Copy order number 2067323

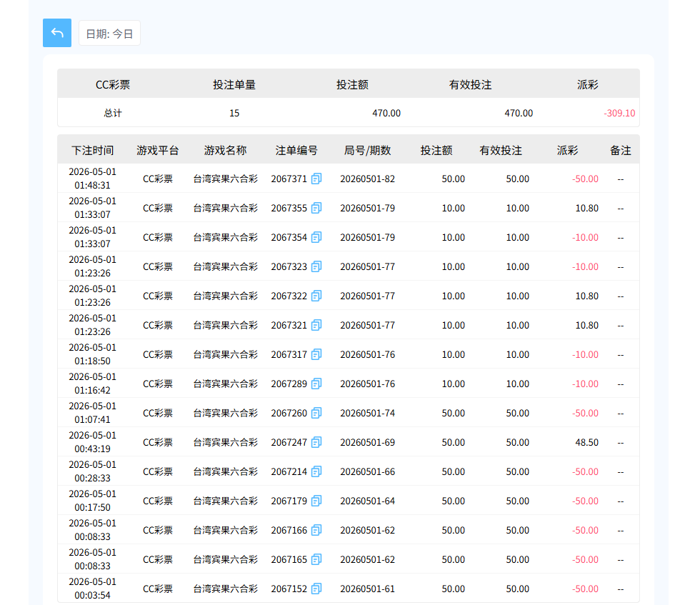(316, 266)
